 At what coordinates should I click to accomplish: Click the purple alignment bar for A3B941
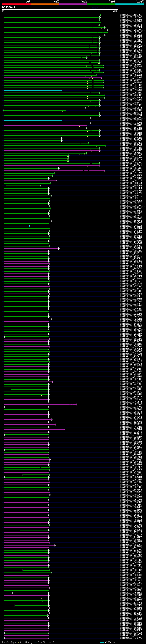click(x=54, y=171)
